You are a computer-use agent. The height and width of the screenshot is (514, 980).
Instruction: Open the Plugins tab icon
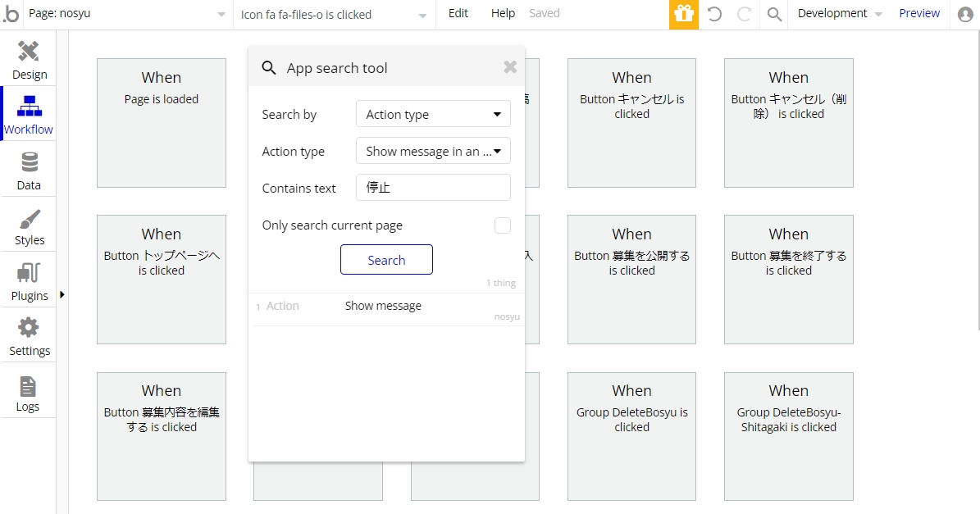(x=30, y=273)
